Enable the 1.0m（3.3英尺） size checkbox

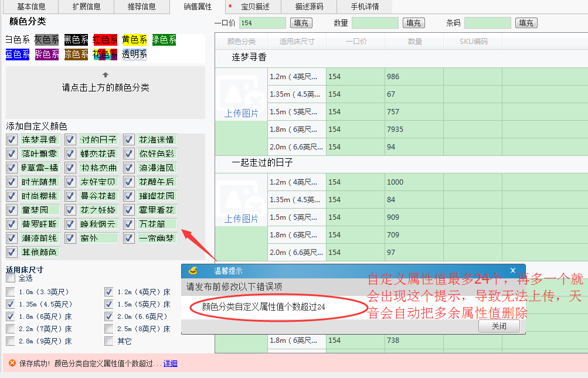(x=11, y=292)
